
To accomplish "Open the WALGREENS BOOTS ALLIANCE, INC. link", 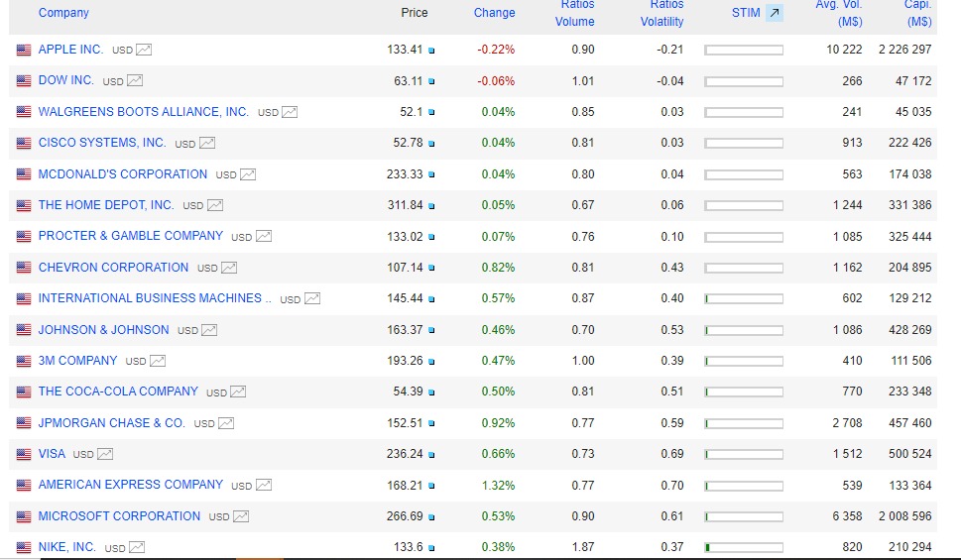I will coord(144,112).
